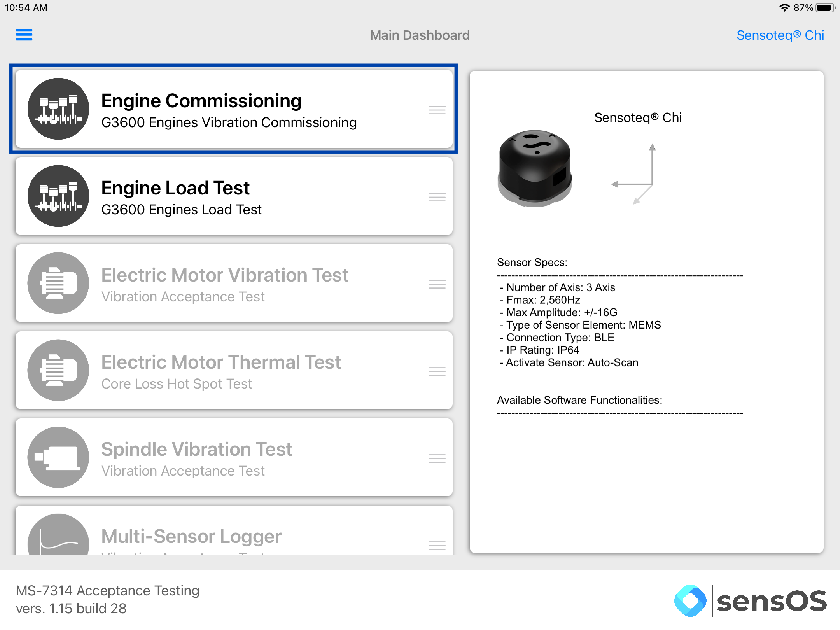Image resolution: width=840 pixels, height=630 pixels.
Task: Click the 'Sensor Specs:' heading
Action: pos(532,262)
